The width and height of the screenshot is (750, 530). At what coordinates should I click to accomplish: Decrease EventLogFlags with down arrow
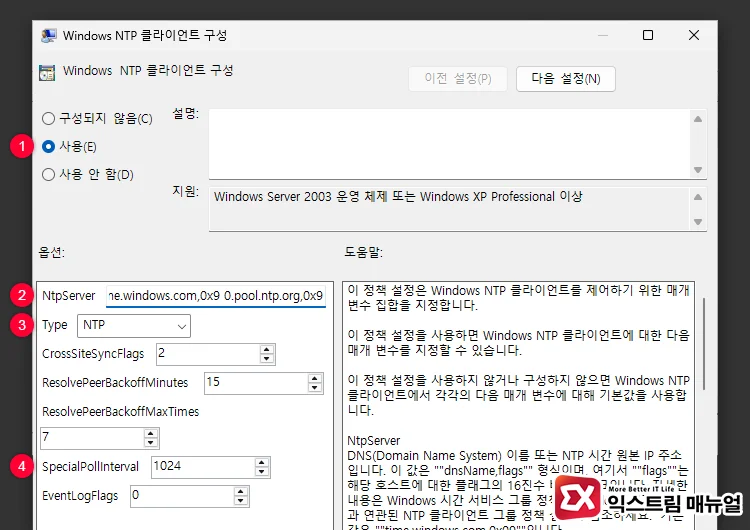pos(241,501)
